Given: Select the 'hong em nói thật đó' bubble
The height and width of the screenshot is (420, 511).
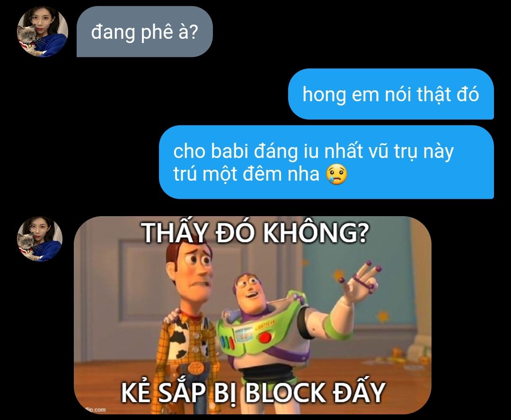Looking at the screenshot, I should [391, 94].
